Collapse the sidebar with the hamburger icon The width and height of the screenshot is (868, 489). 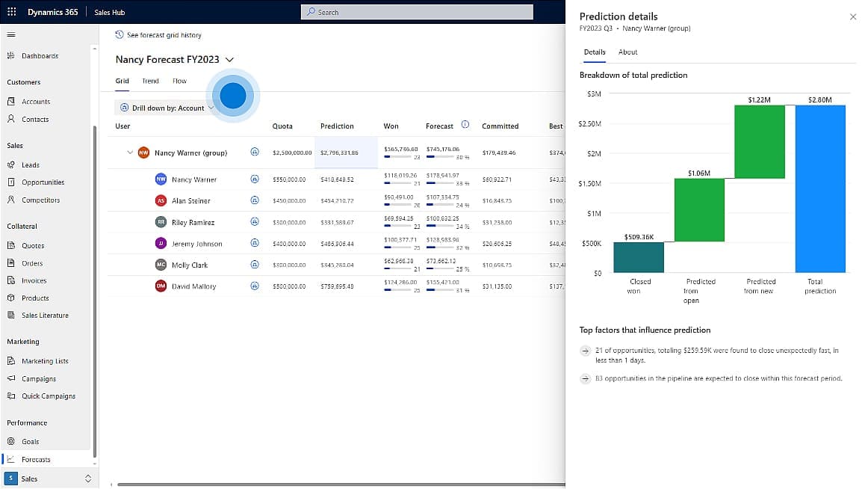pos(11,35)
